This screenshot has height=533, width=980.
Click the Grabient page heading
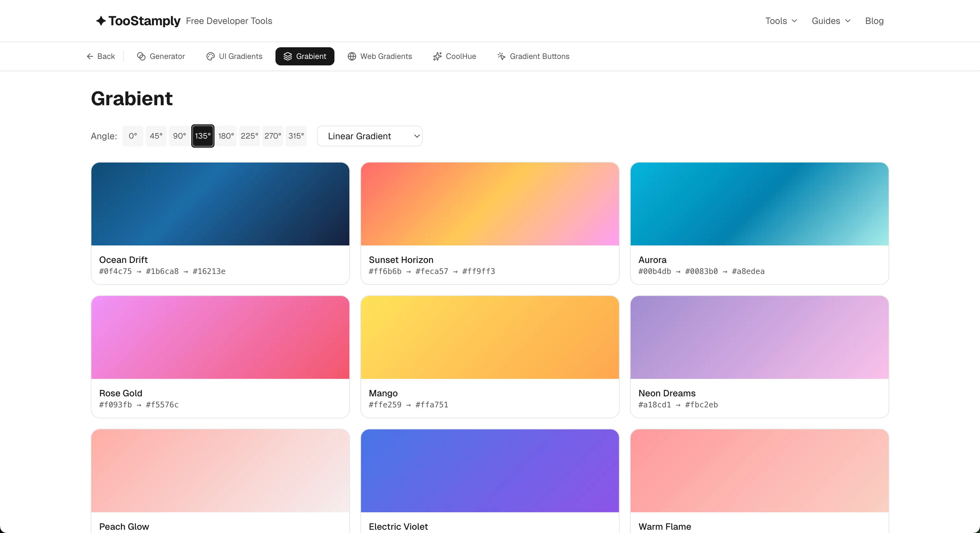click(x=132, y=98)
